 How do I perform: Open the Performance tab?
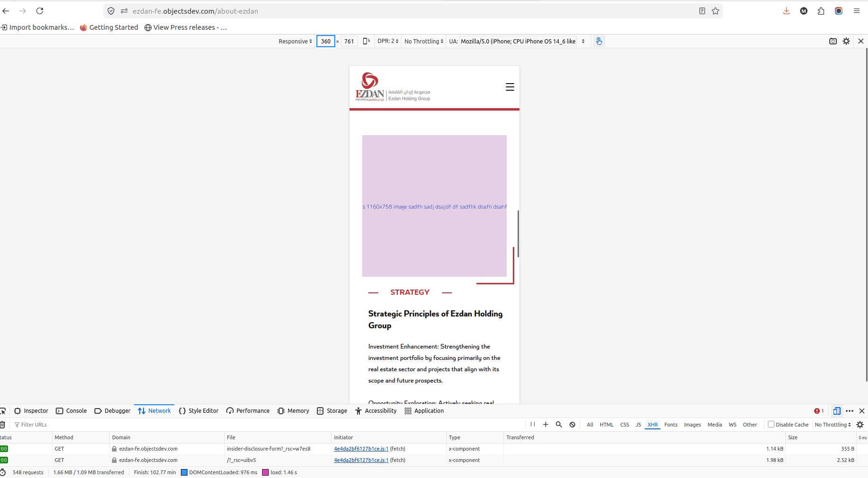click(x=248, y=411)
